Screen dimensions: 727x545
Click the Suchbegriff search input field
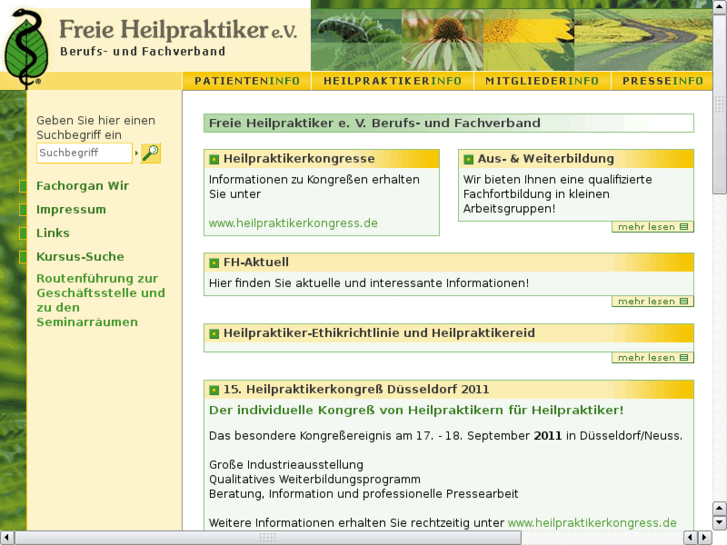[x=84, y=153]
